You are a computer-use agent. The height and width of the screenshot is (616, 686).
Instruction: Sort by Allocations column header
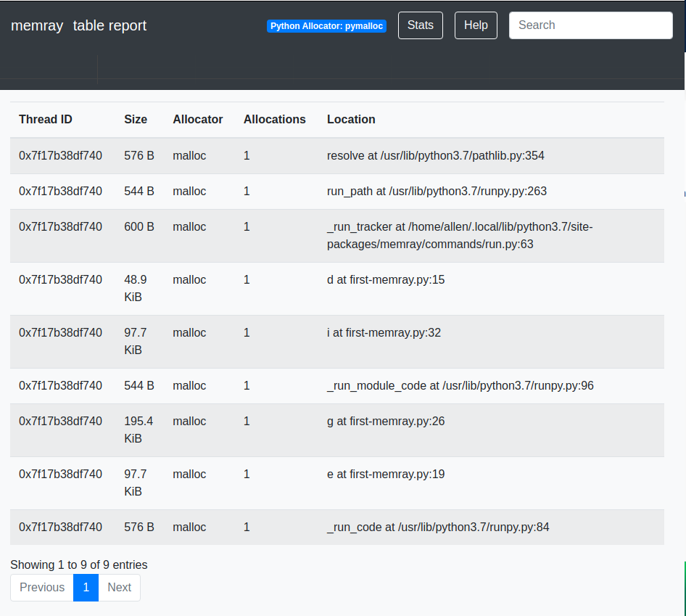coord(274,119)
